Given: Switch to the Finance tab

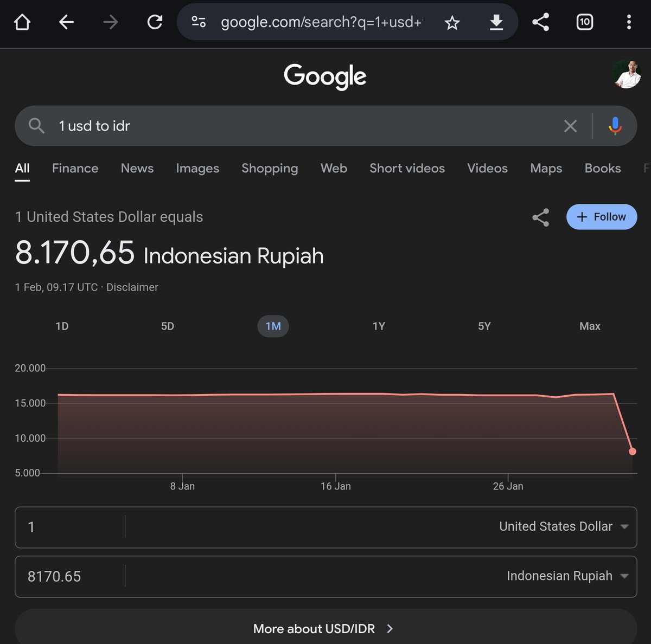Looking at the screenshot, I should click(x=75, y=168).
